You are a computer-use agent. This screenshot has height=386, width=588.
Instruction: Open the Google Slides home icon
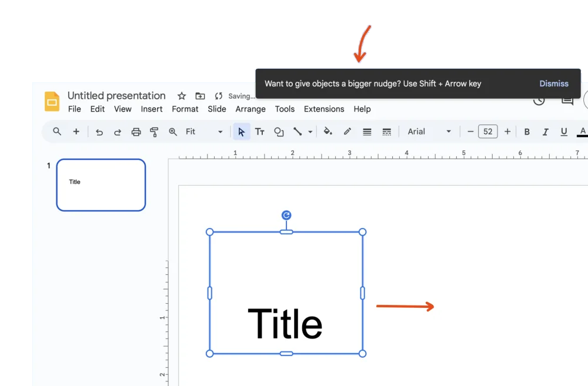tap(52, 101)
